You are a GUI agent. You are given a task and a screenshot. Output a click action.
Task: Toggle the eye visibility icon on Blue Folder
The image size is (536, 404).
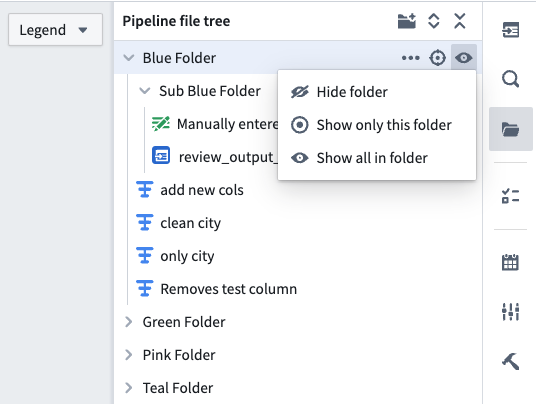click(464, 58)
